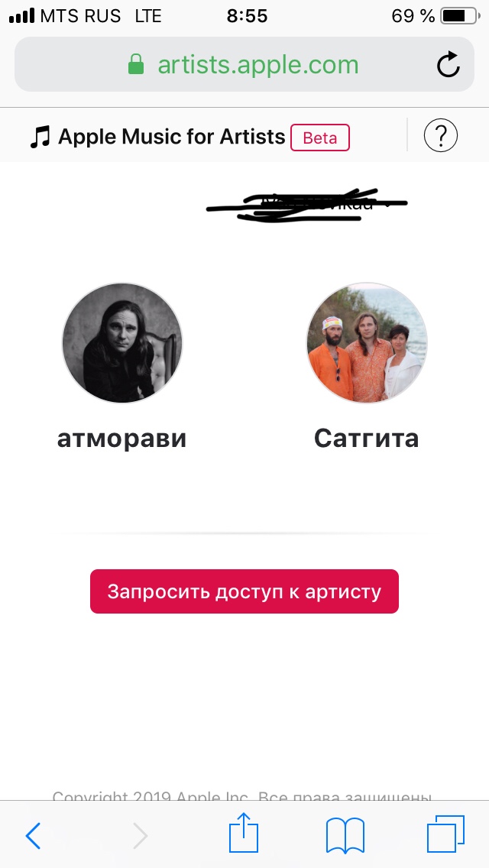Tap the artists.apple.com address bar
Image resolution: width=489 pixels, height=868 pixels.
click(244, 64)
